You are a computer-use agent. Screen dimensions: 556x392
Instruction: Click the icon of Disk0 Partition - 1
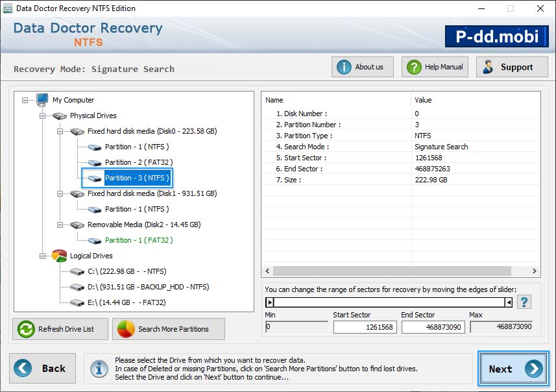point(95,147)
